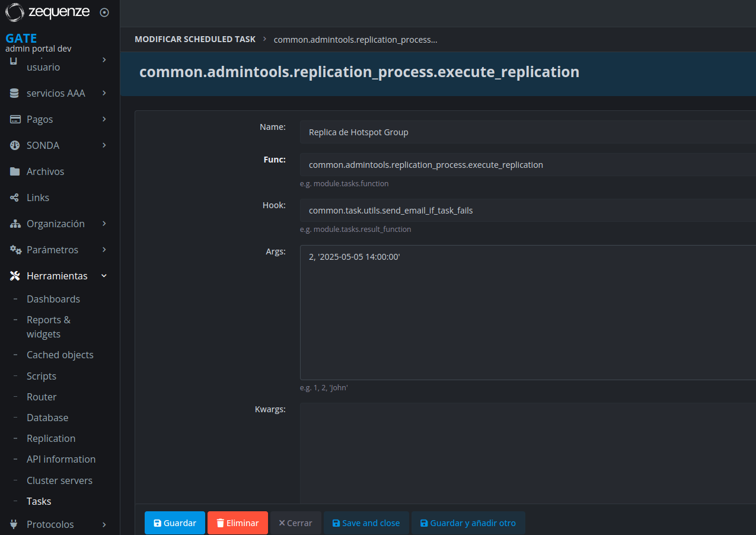Screen dimensions: 756x535
Task: Open Archivos via its folder icon
Action: 15,171
